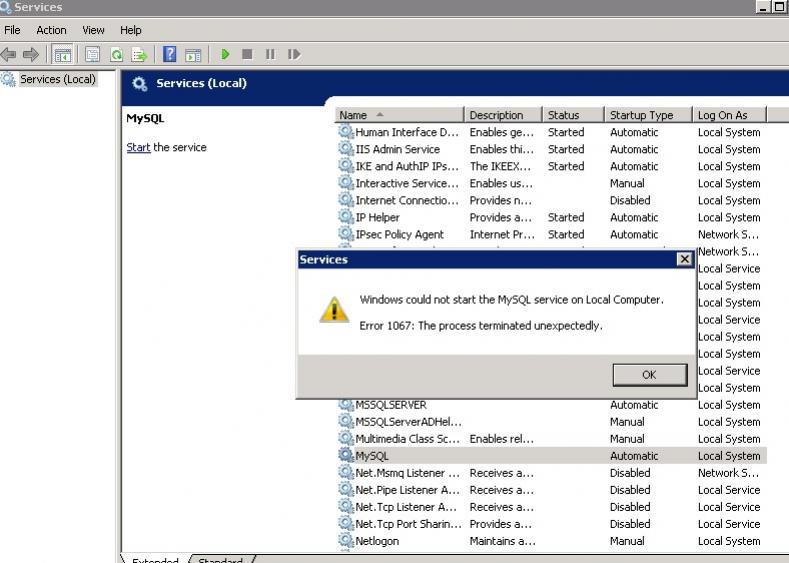Sort by the Status column header
Viewport: 789px width, 563px height.
point(573,115)
